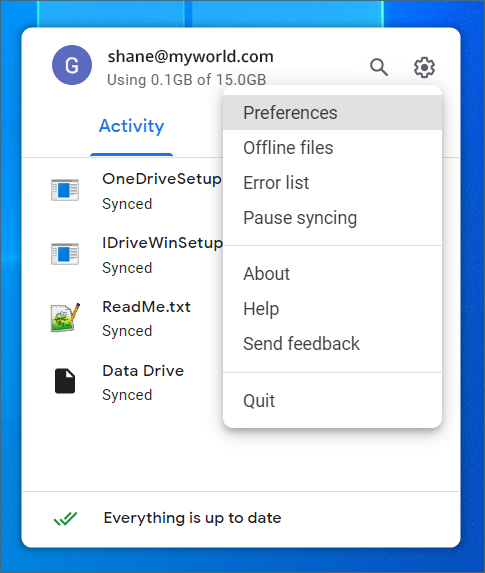
Task: Select Offline files menu entry
Action: pyautogui.click(x=332, y=148)
